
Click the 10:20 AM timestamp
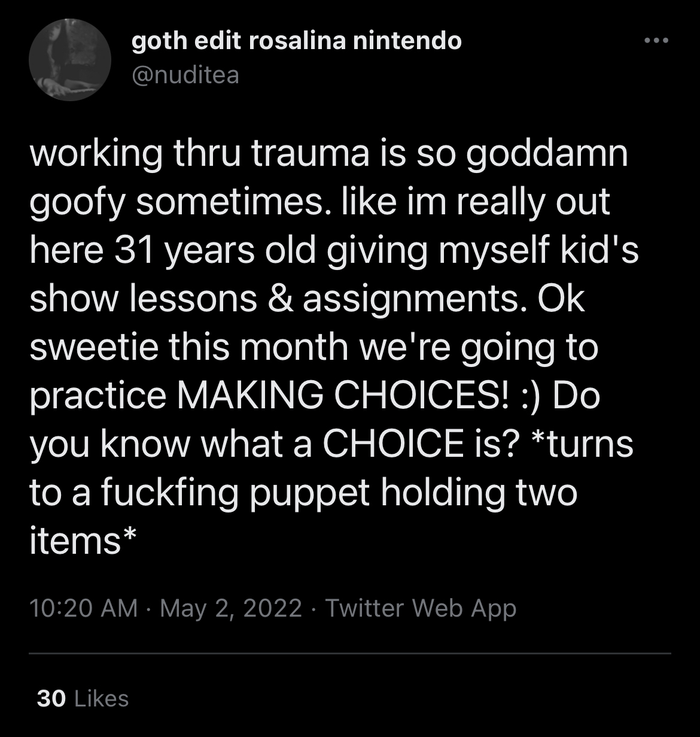point(83,608)
